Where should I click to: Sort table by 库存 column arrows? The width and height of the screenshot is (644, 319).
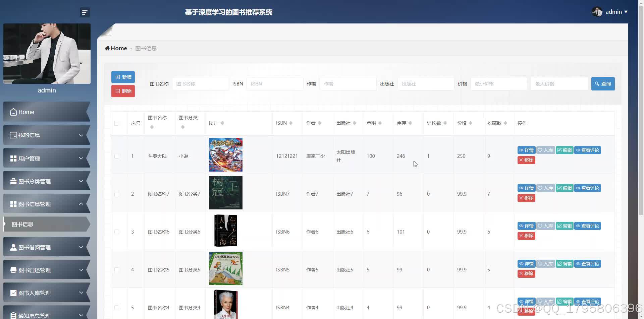(410, 123)
